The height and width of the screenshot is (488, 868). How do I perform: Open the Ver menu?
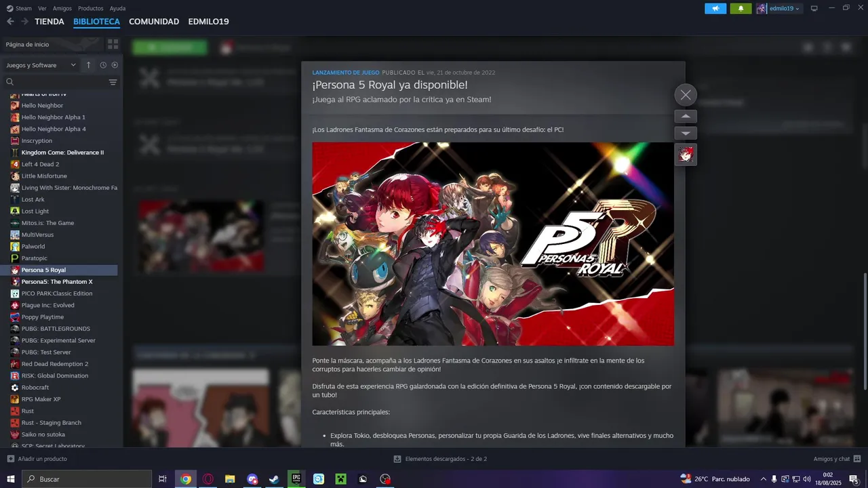point(42,8)
